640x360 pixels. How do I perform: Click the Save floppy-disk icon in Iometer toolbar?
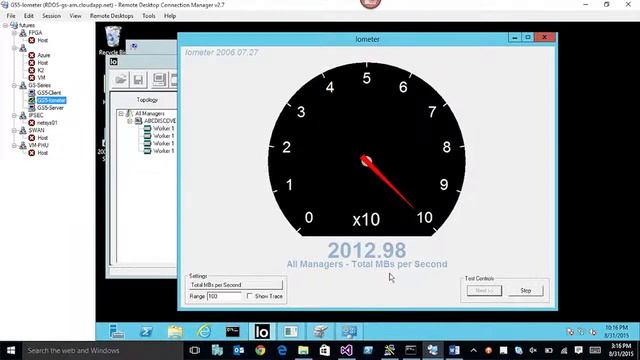click(x=138, y=80)
